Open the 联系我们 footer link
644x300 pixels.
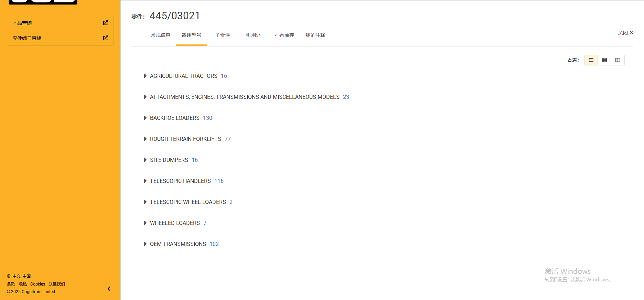(57, 284)
